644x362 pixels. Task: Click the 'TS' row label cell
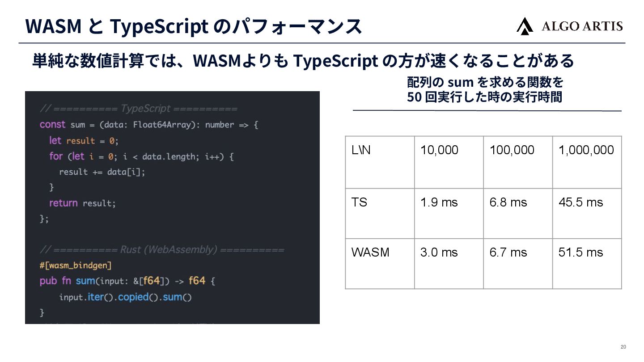click(x=380, y=214)
